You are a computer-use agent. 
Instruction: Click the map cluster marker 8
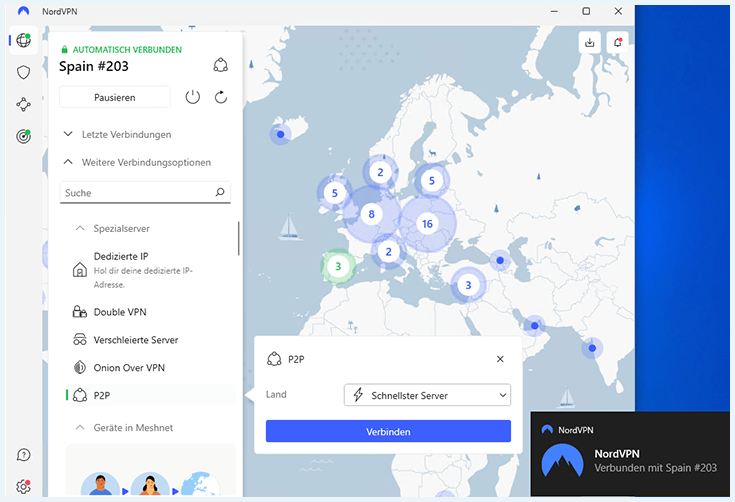(371, 214)
